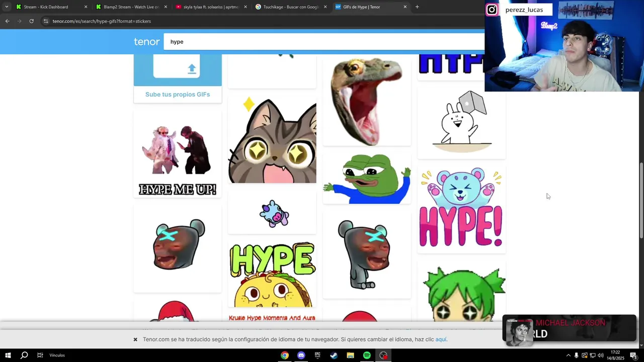Close the Stream - Kick Dashboard tab
The height and width of the screenshot is (362, 644).
(86, 7)
